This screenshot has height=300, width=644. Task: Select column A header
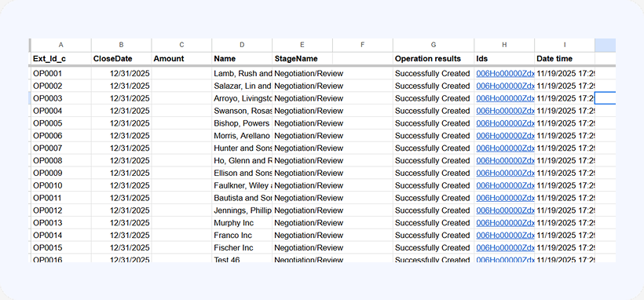pyautogui.click(x=60, y=45)
